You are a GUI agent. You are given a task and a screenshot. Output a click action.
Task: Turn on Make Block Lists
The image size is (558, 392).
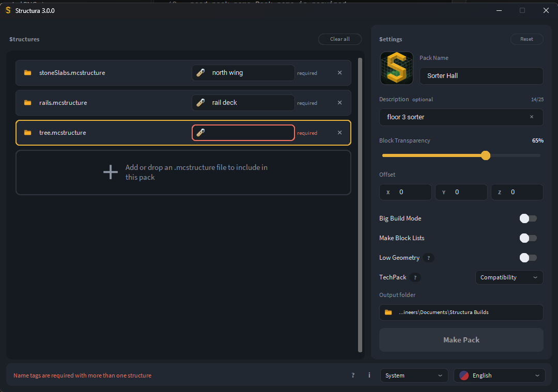coord(528,238)
